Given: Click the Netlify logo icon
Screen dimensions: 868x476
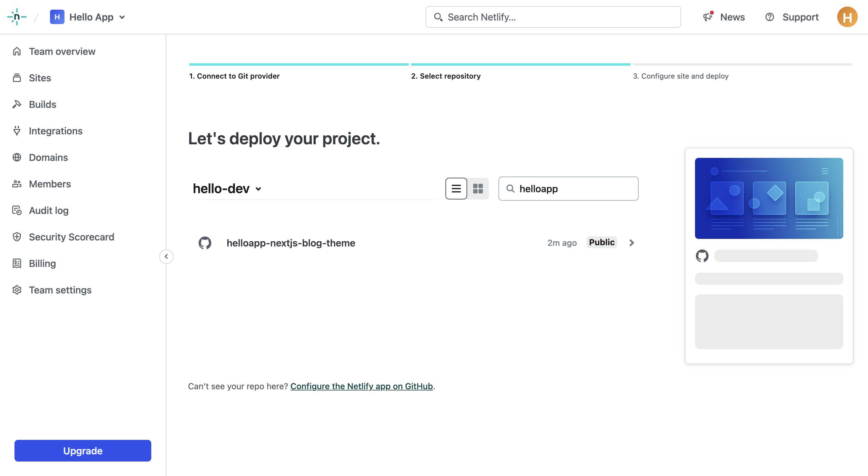Looking at the screenshot, I should pos(17,17).
